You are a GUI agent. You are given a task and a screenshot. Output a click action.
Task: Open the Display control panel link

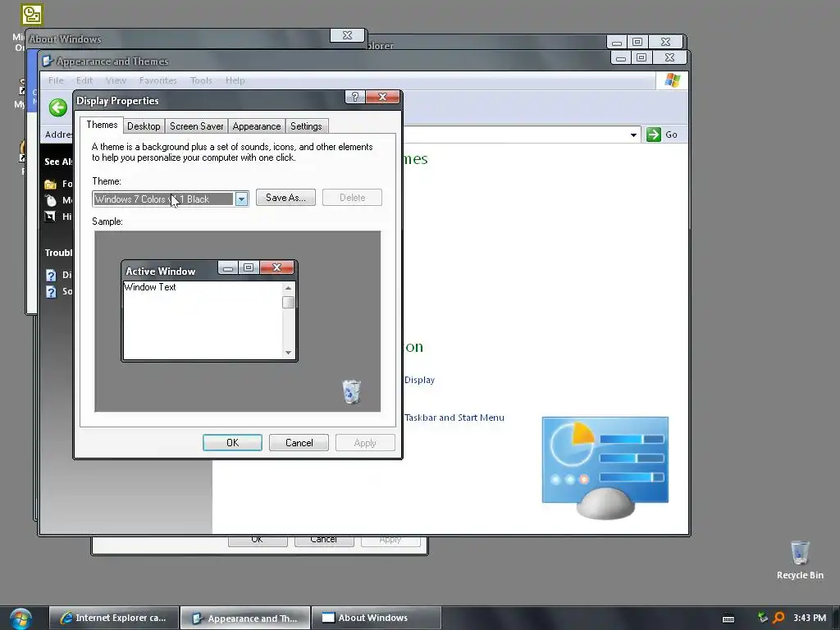tap(419, 380)
